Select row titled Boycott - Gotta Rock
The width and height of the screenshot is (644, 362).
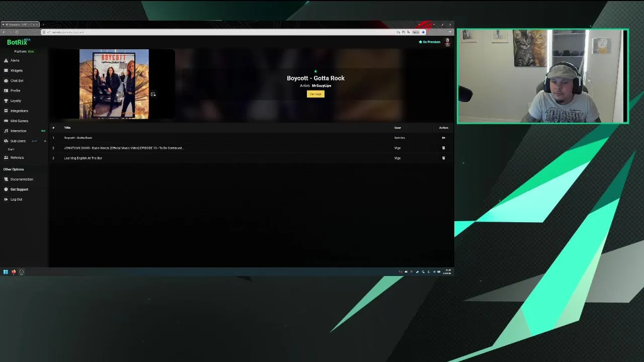[x=78, y=138]
